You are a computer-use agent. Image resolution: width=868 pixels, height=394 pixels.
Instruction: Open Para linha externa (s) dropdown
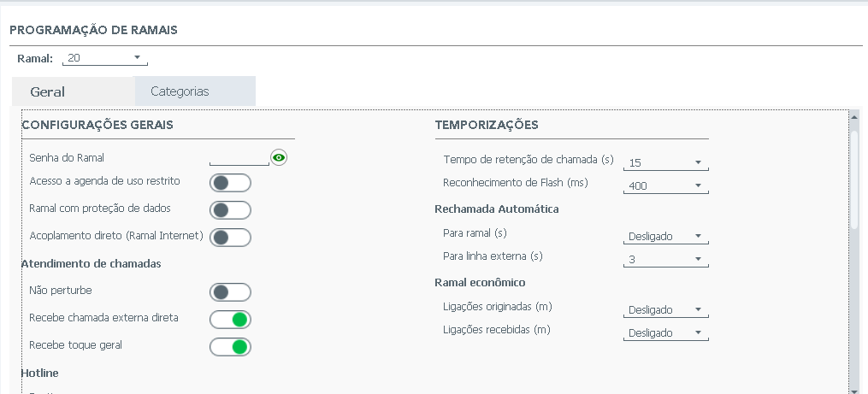[666, 260]
